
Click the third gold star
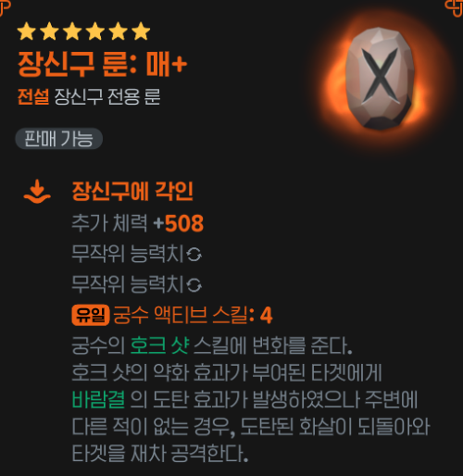pos(72,31)
